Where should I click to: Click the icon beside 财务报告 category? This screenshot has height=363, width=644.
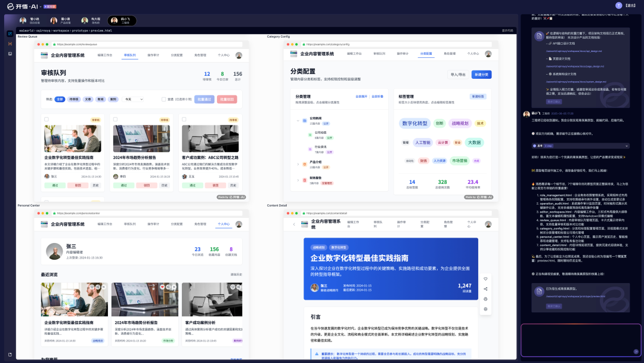pyautogui.click(x=304, y=180)
